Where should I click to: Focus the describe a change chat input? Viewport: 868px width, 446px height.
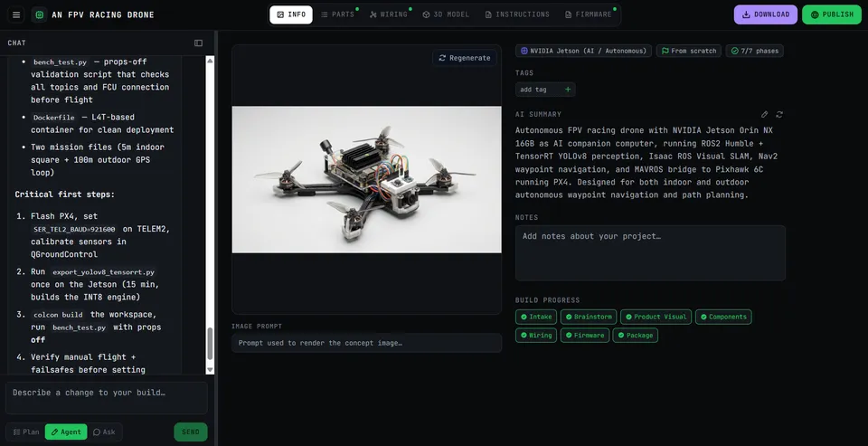(107, 398)
